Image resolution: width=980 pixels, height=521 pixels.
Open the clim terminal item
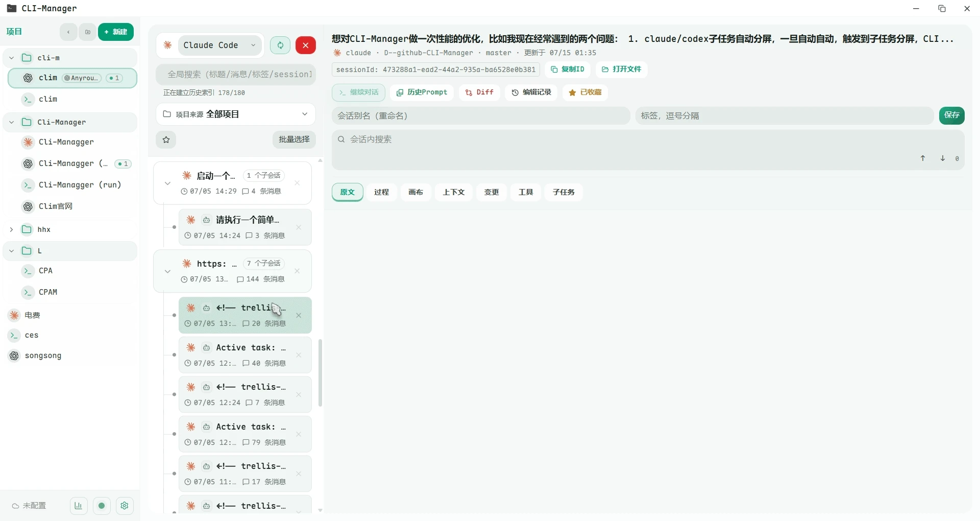[72, 99]
